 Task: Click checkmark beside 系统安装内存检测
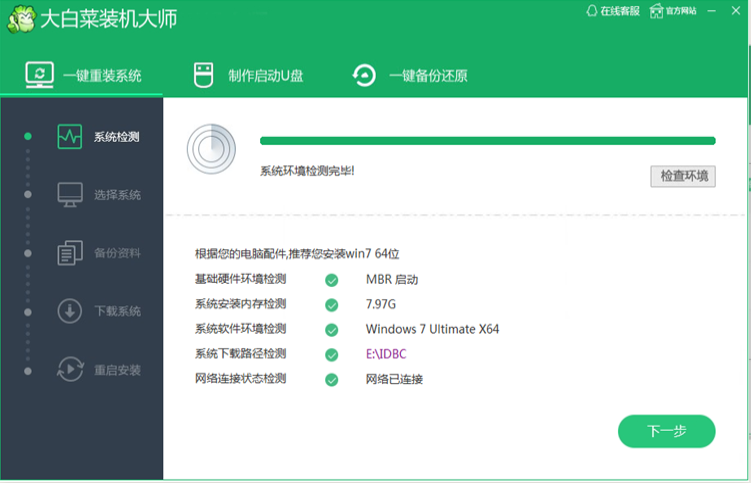[331, 305]
